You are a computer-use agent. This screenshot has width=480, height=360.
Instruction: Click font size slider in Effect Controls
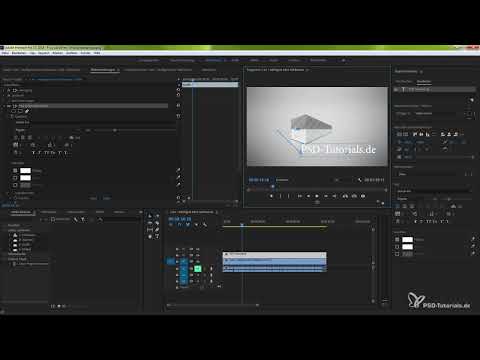click(115, 130)
